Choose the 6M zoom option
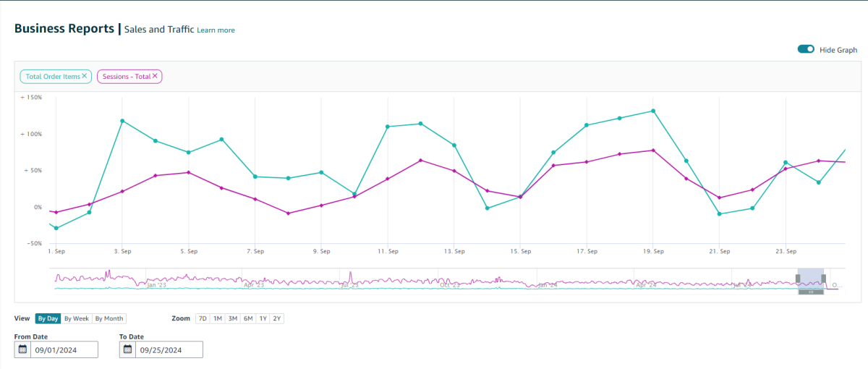 click(x=247, y=318)
